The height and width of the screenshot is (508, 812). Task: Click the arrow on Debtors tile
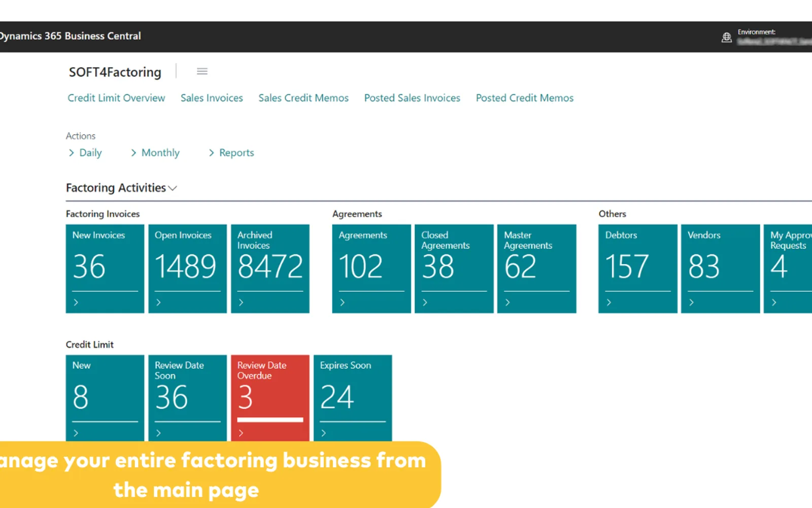point(609,302)
